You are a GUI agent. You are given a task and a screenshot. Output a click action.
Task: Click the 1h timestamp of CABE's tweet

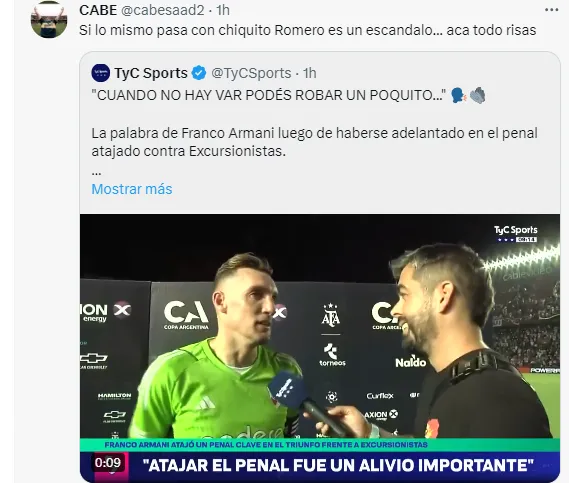(x=223, y=10)
